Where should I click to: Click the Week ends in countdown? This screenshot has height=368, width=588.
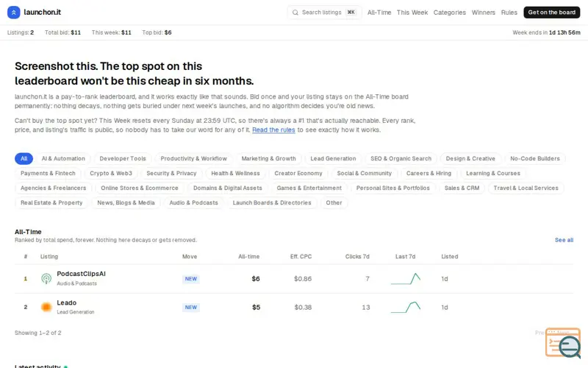(546, 32)
